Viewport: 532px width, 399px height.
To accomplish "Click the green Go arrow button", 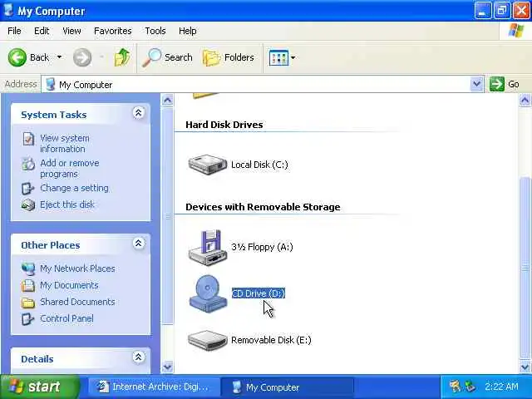I will coord(497,84).
